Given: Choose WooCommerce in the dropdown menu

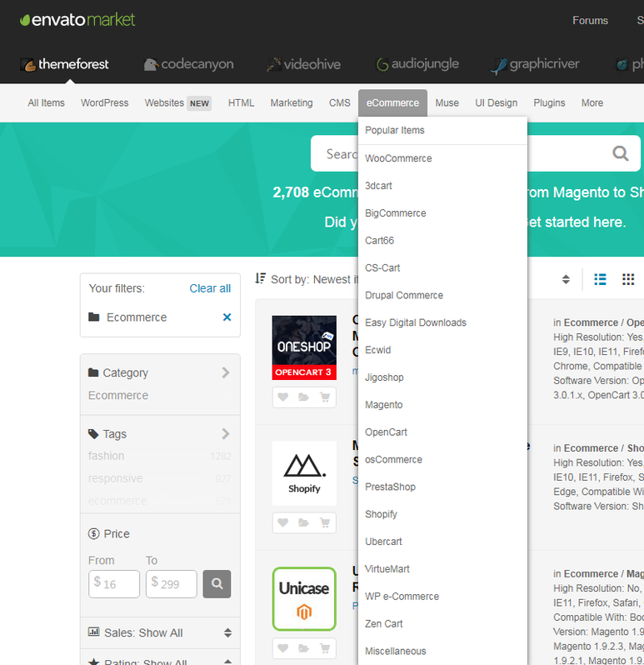Looking at the screenshot, I should [x=398, y=158].
